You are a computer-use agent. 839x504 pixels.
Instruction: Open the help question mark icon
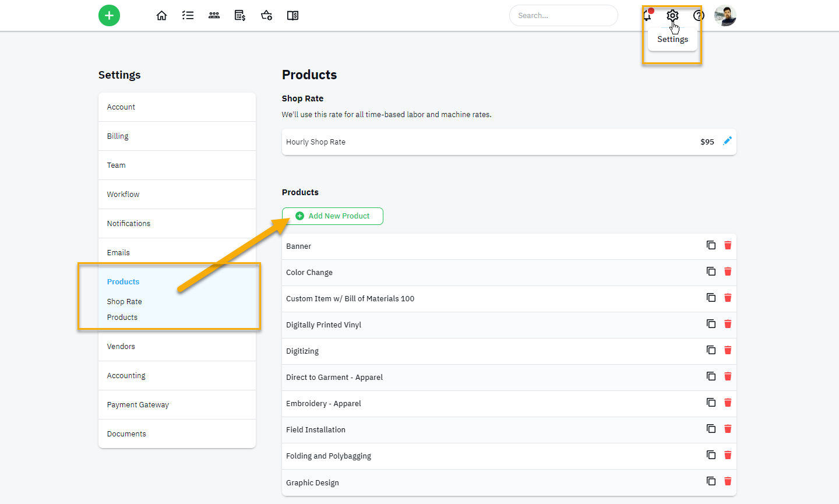tap(699, 16)
